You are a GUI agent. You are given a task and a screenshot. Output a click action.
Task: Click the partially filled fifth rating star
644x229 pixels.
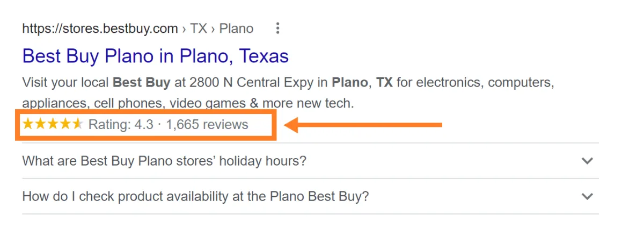(77, 125)
